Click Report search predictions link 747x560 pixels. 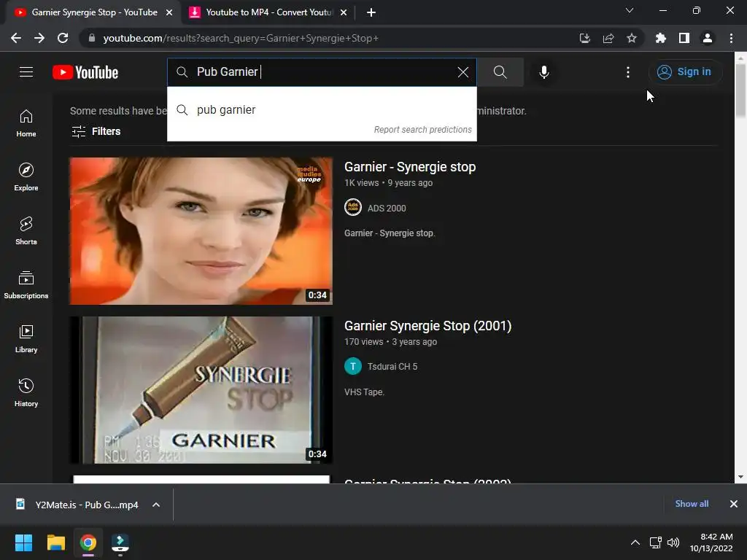click(422, 130)
